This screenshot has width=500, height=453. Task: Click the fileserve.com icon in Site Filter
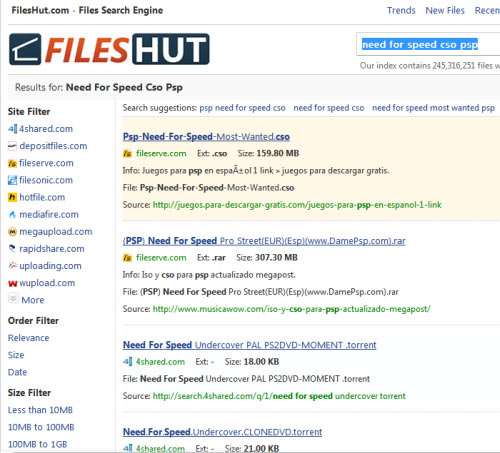tap(12, 163)
